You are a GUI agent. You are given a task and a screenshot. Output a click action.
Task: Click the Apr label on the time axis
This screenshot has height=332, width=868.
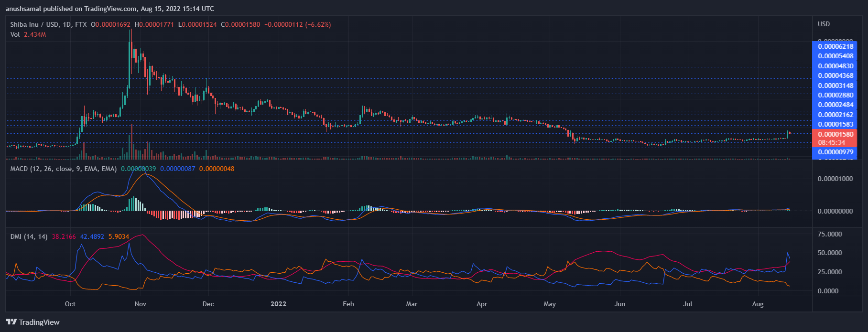coord(482,304)
